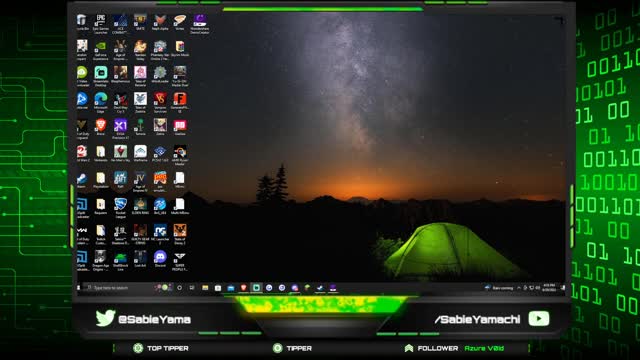Open Streamlabs Desktop shortcut
The height and width of the screenshot is (360, 640).
click(x=100, y=76)
